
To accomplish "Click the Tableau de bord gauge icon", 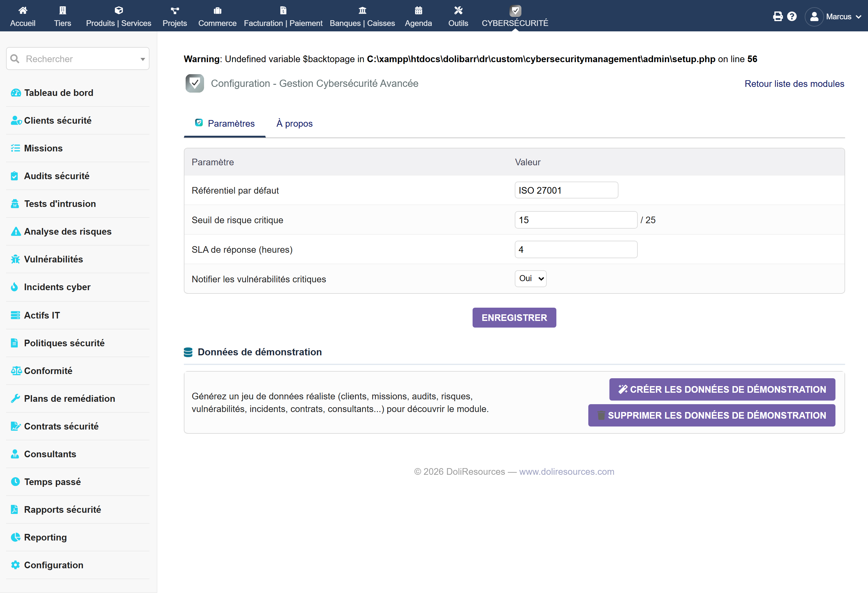I will (x=16, y=93).
